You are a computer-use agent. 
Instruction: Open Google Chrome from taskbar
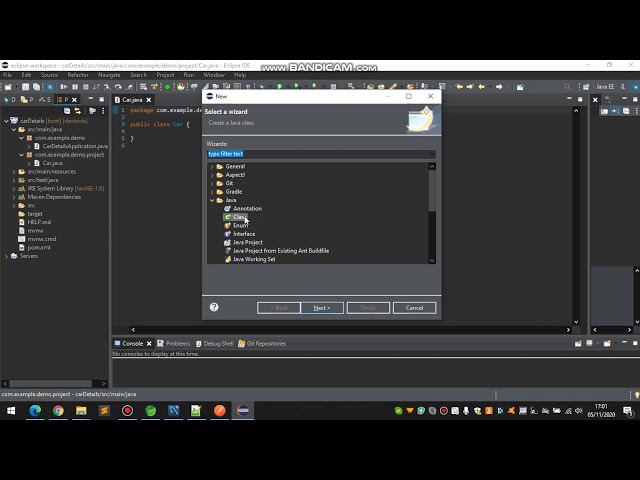[x=58, y=411]
